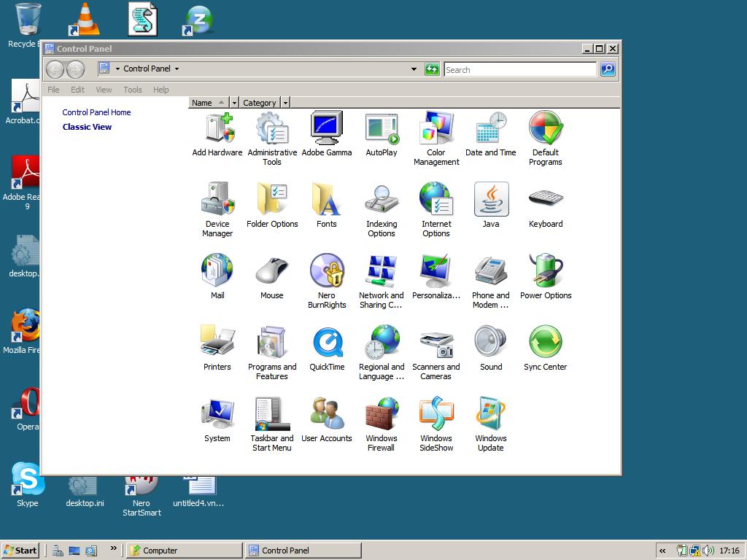The width and height of the screenshot is (747, 560).
Task: Open the View menu
Action: 103,90
